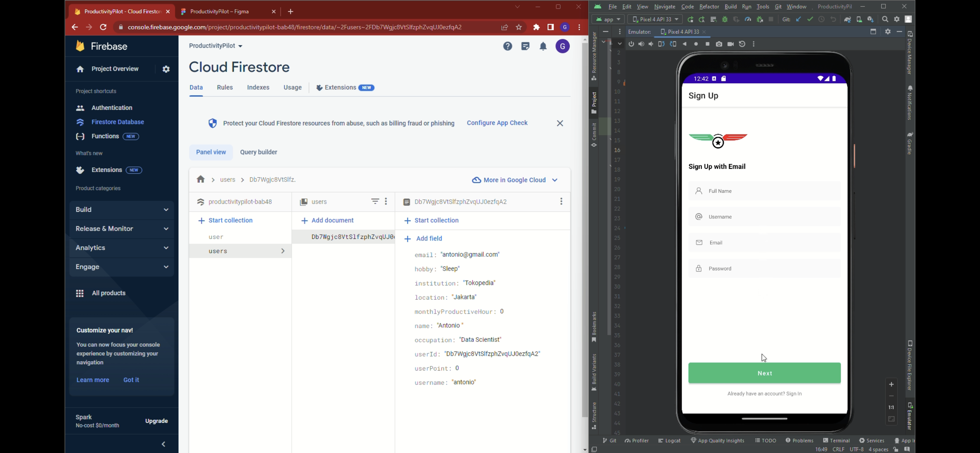Viewport: 980px width, 453px height.
Task: Open Pixel 4 API 33 device dropdown
Action: point(655,19)
